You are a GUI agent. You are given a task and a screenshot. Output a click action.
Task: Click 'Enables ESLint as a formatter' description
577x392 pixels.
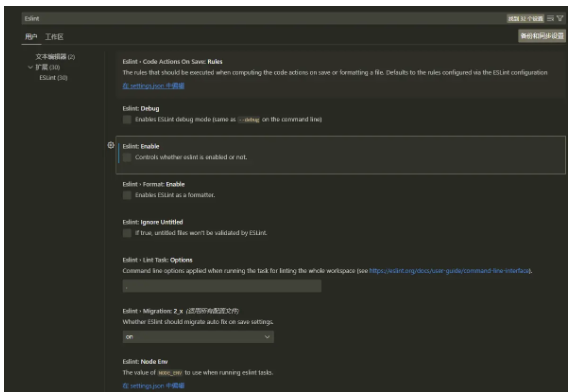click(175, 195)
